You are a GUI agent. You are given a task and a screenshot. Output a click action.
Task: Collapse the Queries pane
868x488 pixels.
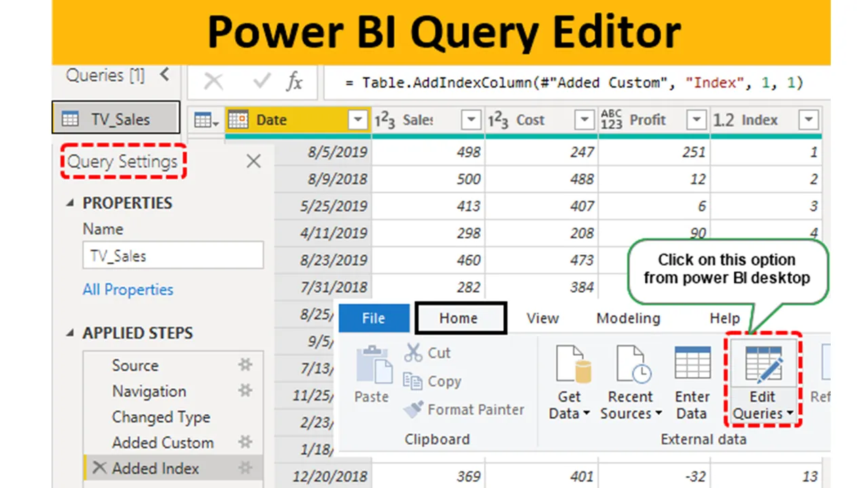click(x=164, y=75)
